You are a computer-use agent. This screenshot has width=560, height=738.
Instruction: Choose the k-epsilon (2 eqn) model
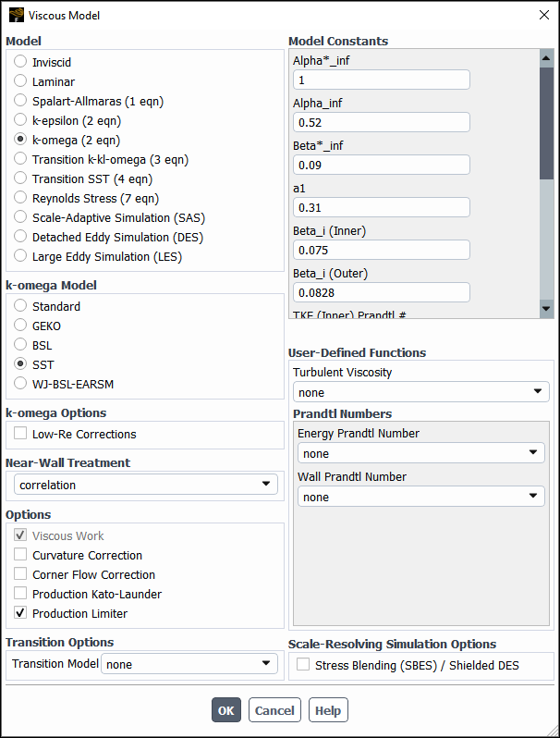pos(21,120)
